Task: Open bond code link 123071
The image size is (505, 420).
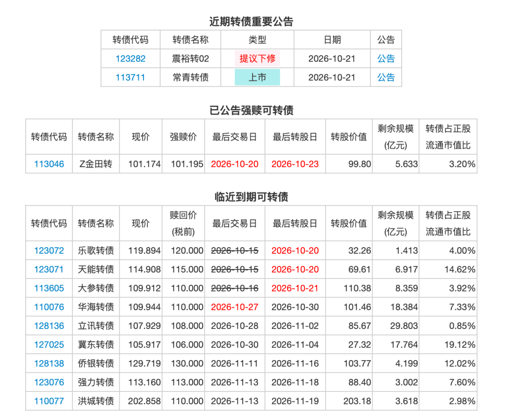Action: (x=49, y=270)
